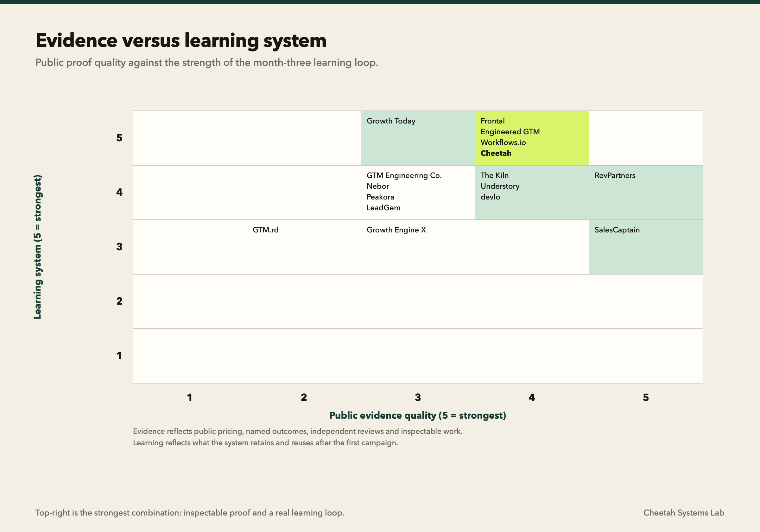Click the y-axis label 'Learning system (5 = strongest)'
Viewport: 760px width, 532px height.
click(x=38, y=247)
